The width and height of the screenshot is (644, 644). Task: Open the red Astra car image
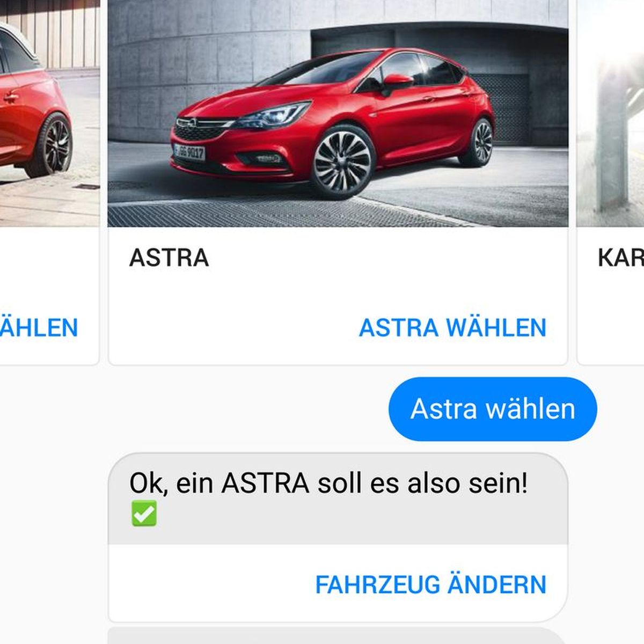(338, 113)
